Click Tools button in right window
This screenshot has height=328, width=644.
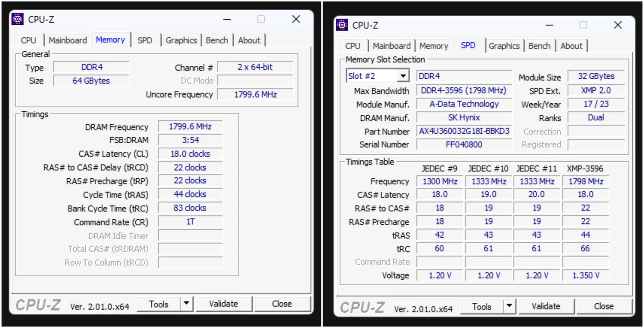click(482, 306)
